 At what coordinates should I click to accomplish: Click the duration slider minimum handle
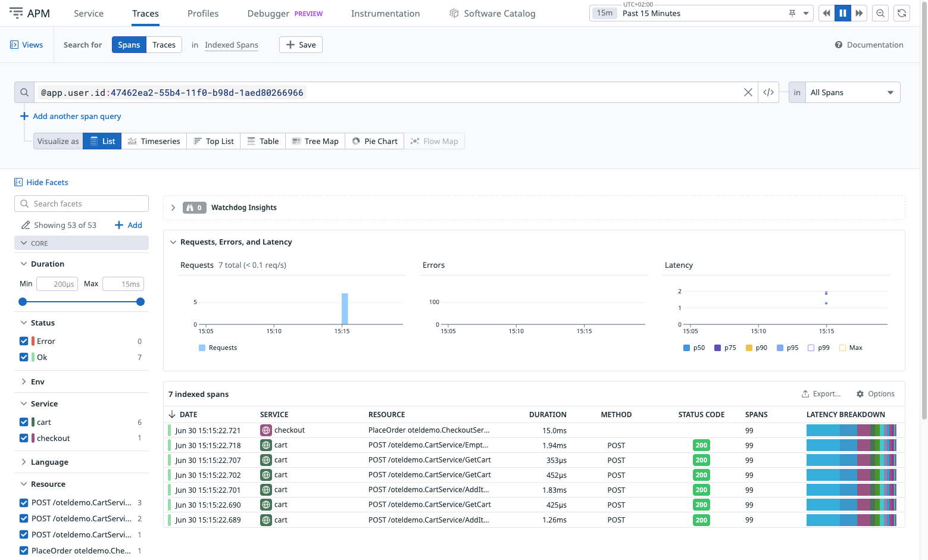click(23, 302)
